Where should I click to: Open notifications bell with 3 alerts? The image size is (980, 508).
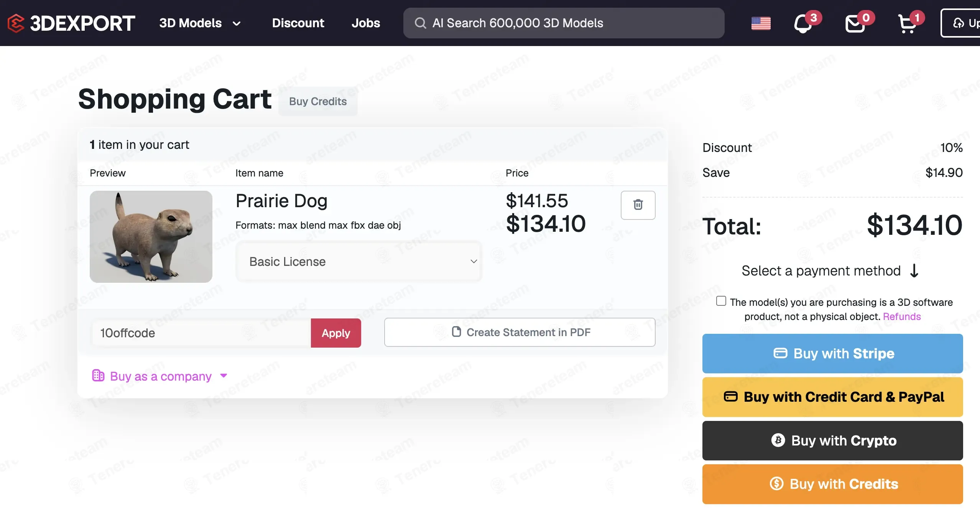coord(804,23)
